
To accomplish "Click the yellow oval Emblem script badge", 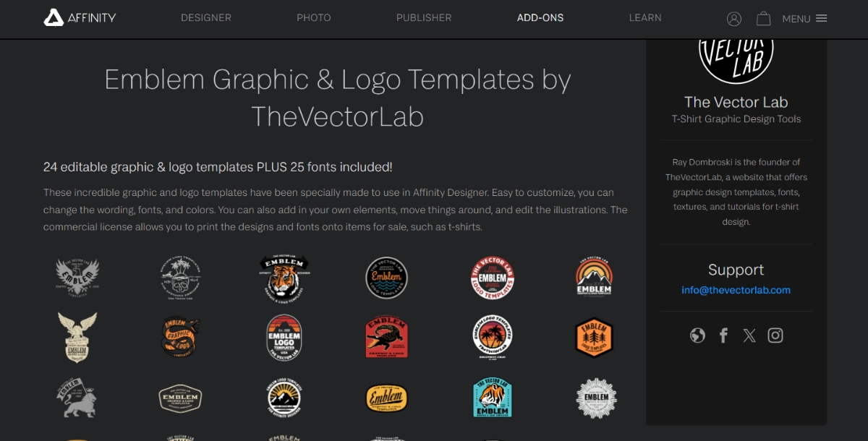I will click(387, 398).
